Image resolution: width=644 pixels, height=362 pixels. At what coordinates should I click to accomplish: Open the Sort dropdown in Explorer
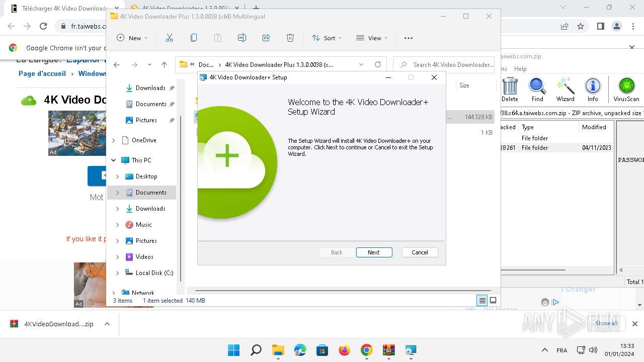327,38
